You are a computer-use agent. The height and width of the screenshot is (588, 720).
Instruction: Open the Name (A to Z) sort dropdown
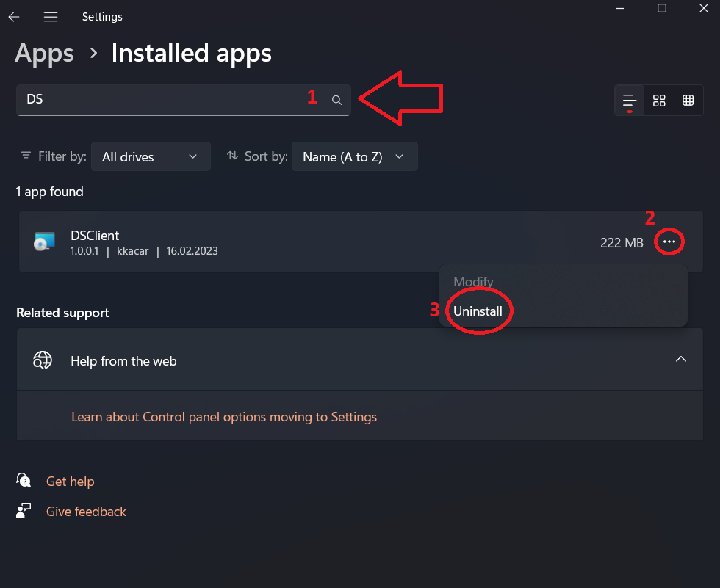pos(354,156)
